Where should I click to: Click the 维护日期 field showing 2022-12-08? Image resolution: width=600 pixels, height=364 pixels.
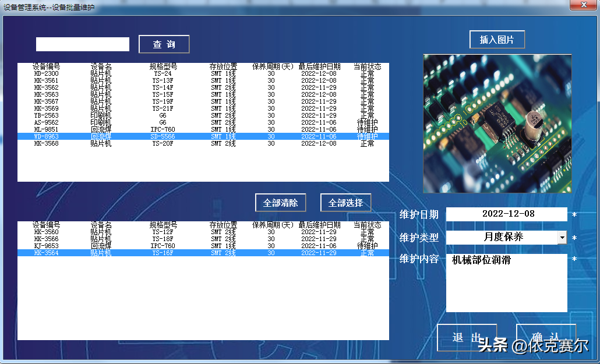[x=507, y=214]
